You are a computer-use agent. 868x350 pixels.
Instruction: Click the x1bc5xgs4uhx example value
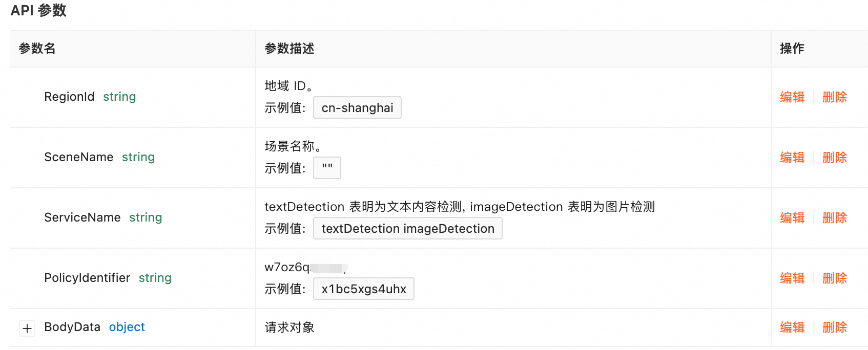(x=363, y=289)
